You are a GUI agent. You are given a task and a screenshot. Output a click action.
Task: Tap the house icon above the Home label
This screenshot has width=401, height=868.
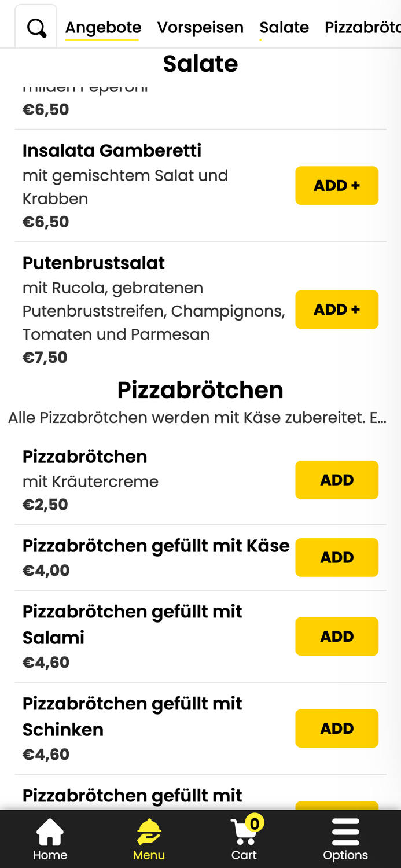point(50,831)
